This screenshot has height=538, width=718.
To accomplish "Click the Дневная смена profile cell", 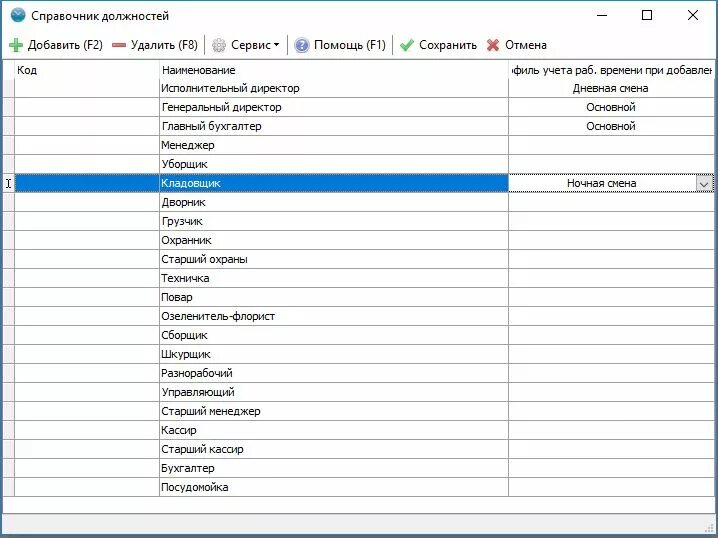I will click(x=610, y=88).
